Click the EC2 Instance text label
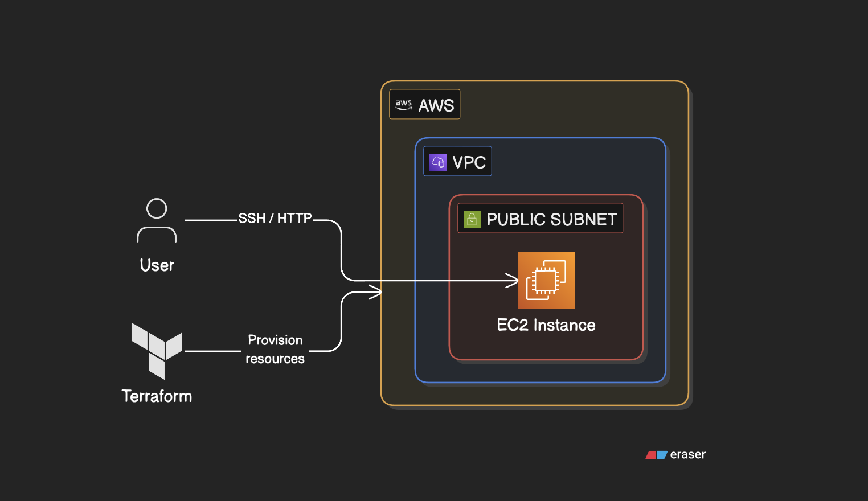 click(546, 325)
